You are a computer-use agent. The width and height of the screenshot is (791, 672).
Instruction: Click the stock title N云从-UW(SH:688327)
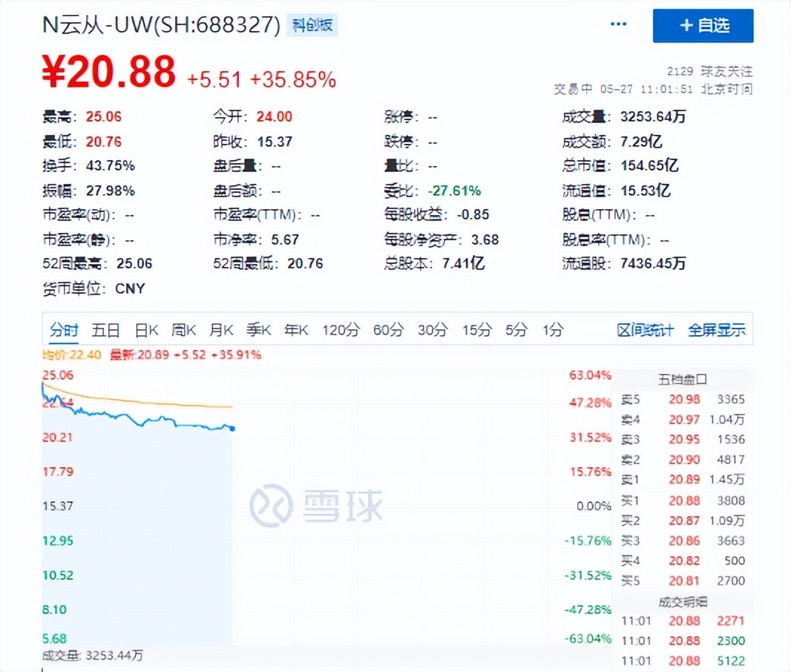(162, 24)
